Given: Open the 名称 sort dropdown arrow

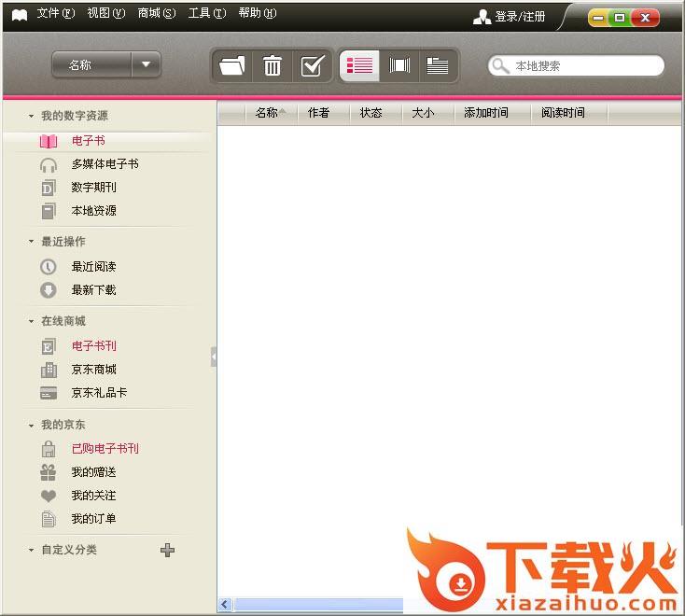Looking at the screenshot, I should pos(146,64).
